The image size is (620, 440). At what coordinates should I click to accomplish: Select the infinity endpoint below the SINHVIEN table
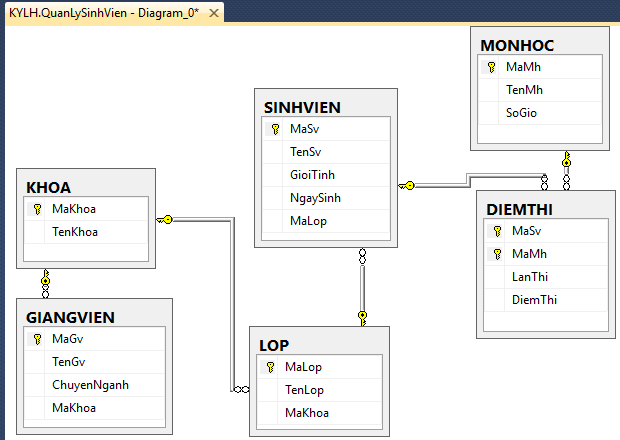[362, 256]
